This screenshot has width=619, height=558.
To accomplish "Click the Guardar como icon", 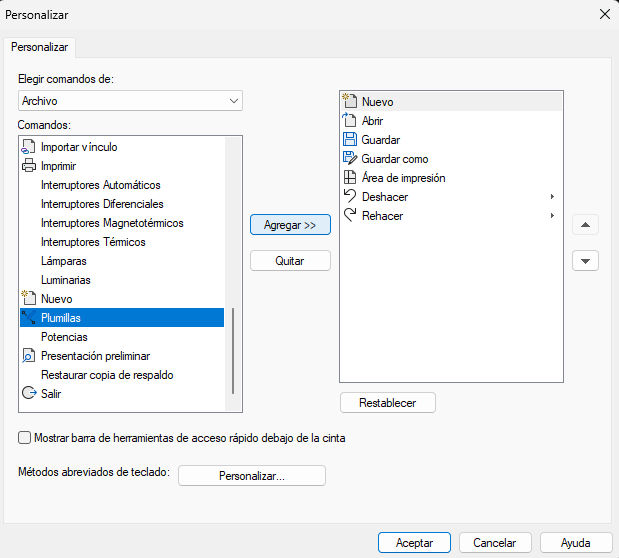I will [x=349, y=159].
